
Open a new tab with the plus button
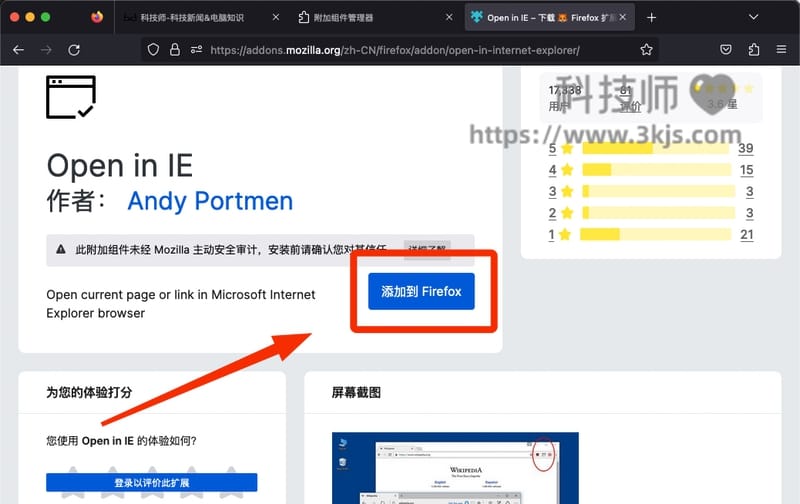(x=651, y=18)
